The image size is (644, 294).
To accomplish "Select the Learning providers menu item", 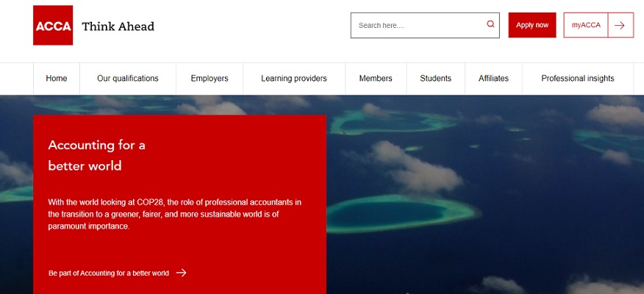I will pyautogui.click(x=294, y=79).
